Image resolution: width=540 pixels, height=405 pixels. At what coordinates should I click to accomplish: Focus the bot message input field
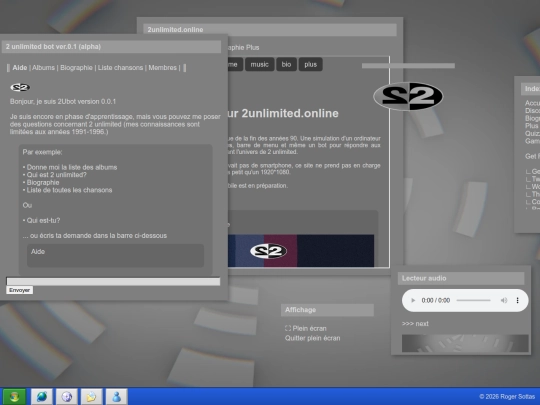[113, 281]
